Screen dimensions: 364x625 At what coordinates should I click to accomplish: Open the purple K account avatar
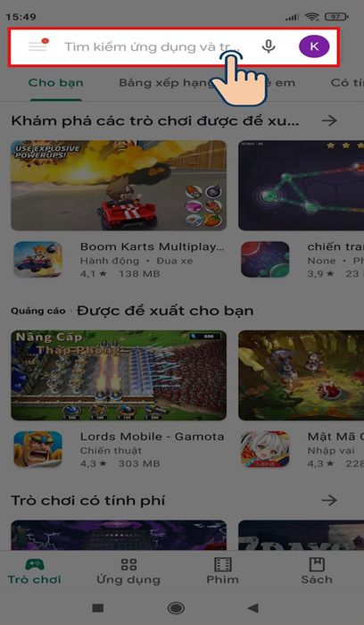pyautogui.click(x=314, y=46)
